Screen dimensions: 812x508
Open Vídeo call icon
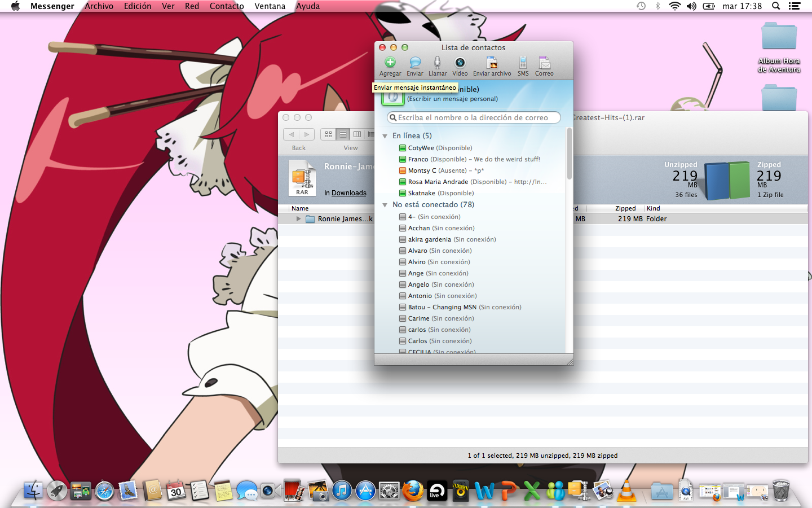pyautogui.click(x=460, y=63)
